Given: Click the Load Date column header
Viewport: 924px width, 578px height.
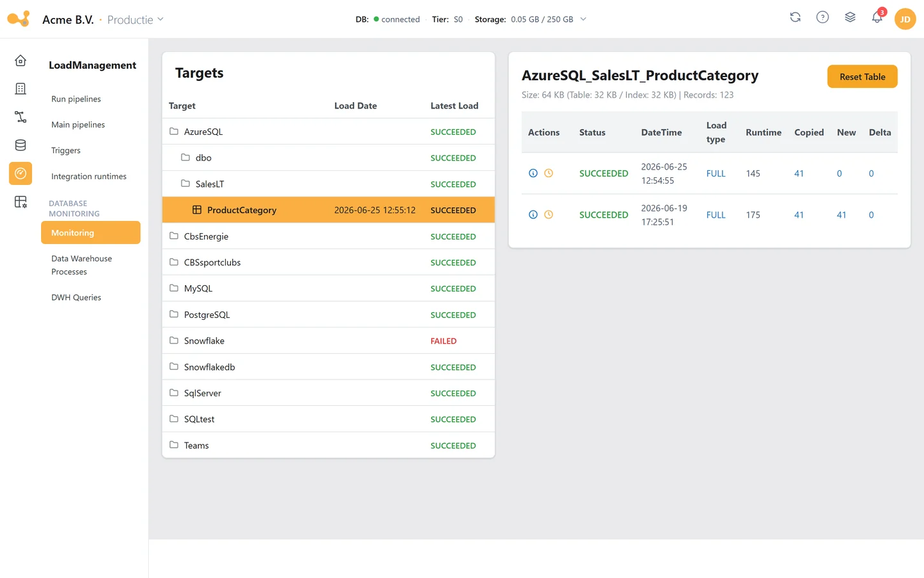Looking at the screenshot, I should point(355,106).
